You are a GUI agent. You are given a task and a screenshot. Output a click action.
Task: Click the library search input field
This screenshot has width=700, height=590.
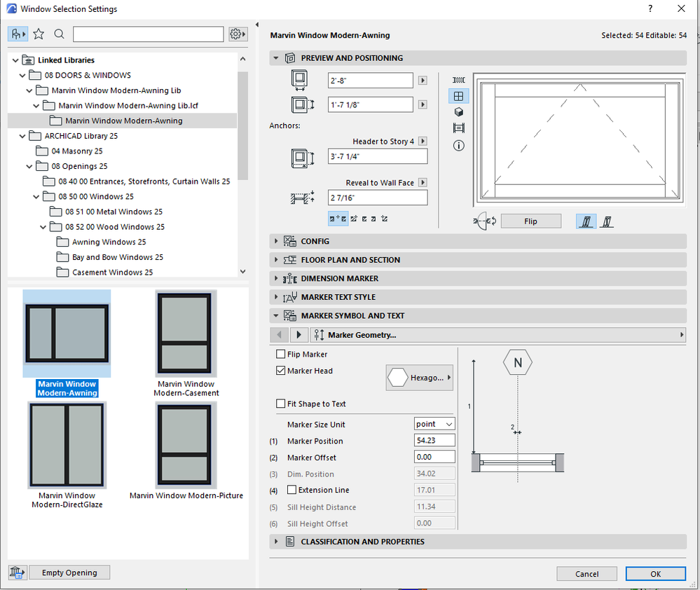click(149, 34)
